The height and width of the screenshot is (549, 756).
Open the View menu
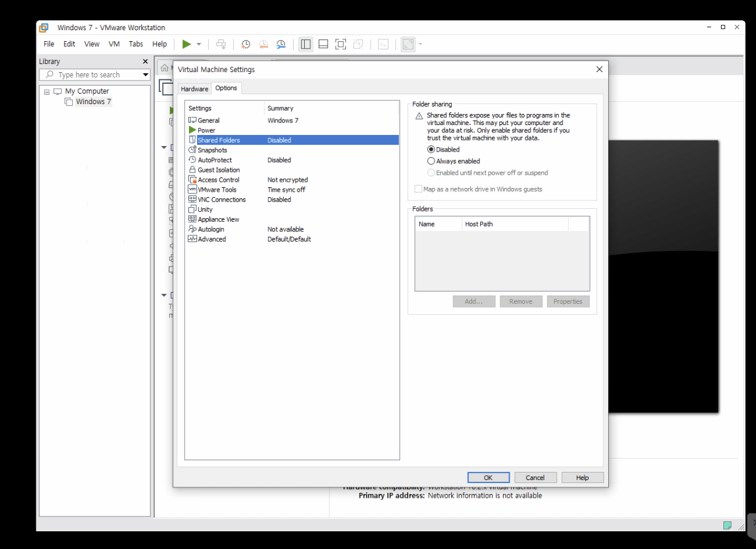coord(92,44)
